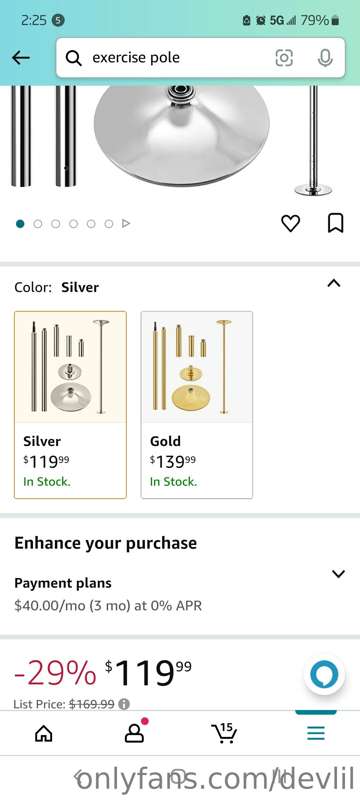
Task: Choose the Gold color swatch
Action: (197, 405)
